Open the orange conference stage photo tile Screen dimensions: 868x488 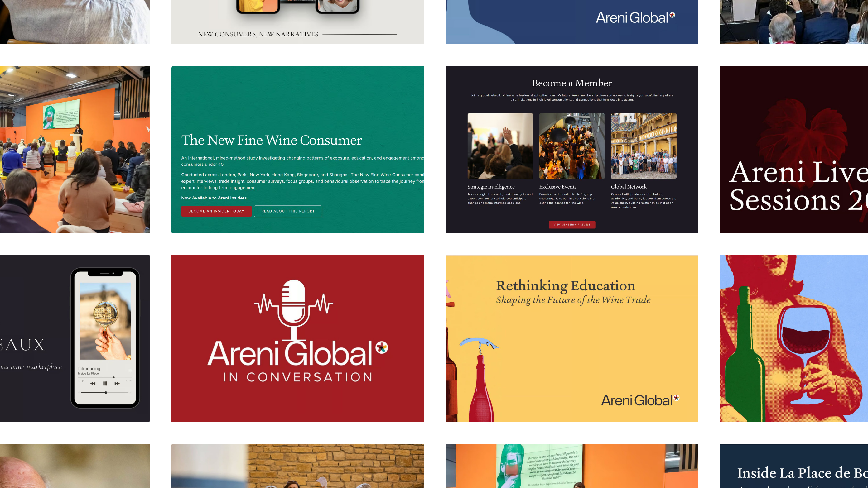pos(75,150)
